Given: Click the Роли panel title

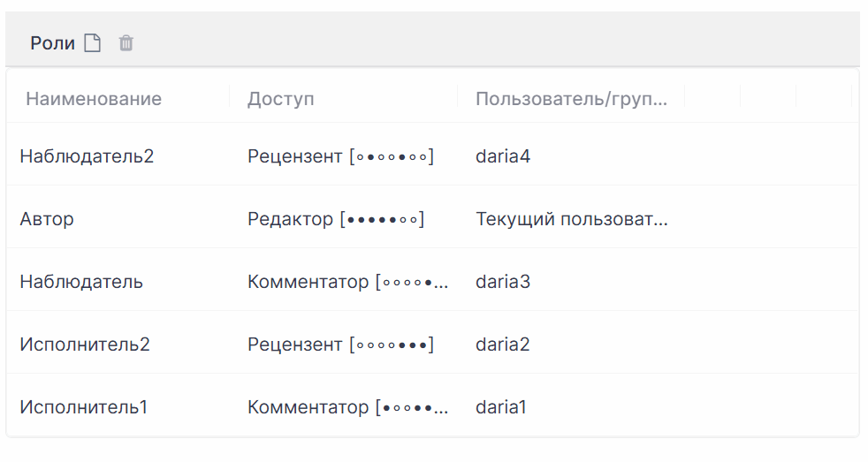Looking at the screenshot, I should click(x=52, y=43).
